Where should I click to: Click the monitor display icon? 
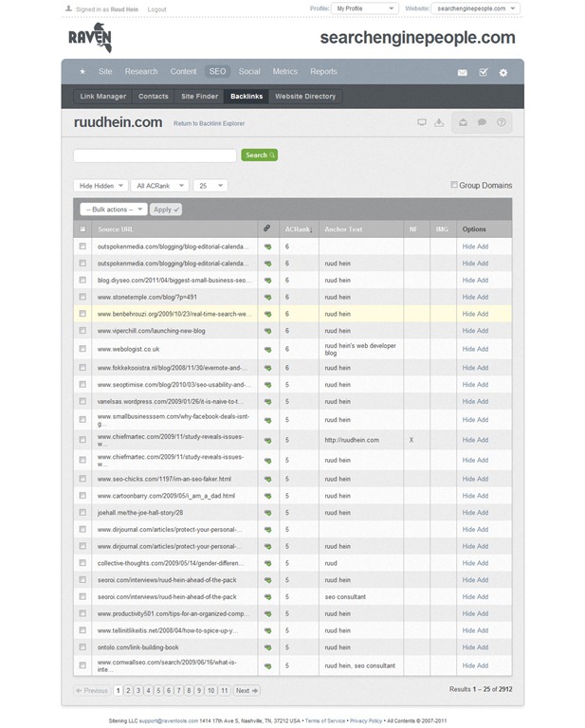422,122
